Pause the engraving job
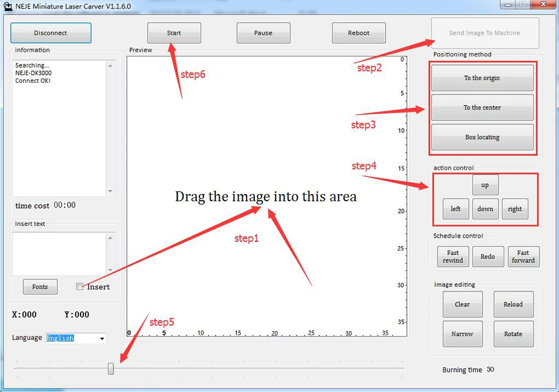The width and height of the screenshot is (559, 392). (263, 33)
